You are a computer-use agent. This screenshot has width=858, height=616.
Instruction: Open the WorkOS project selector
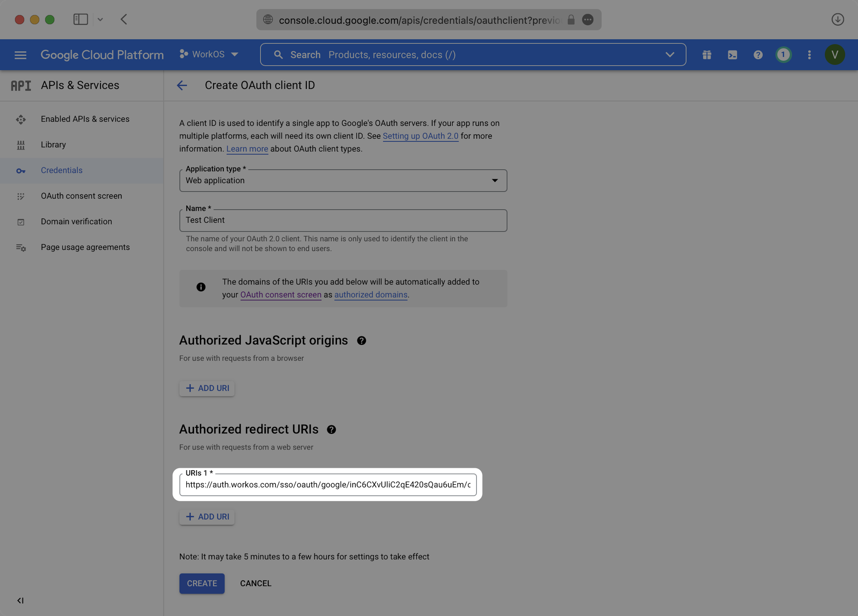pyautogui.click(x=209, y=55)
